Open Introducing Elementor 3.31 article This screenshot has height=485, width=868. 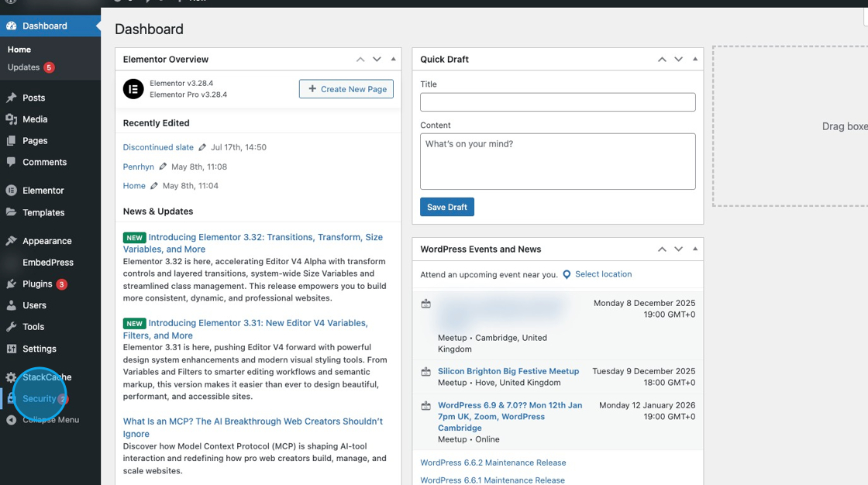coord(245,328)
